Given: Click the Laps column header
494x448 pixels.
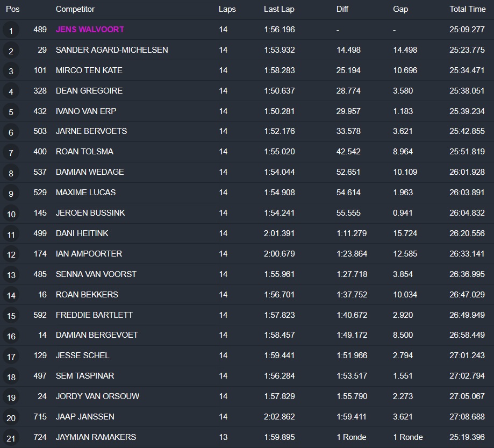Looking at the screenshot, I should click(x=227, y=9).
